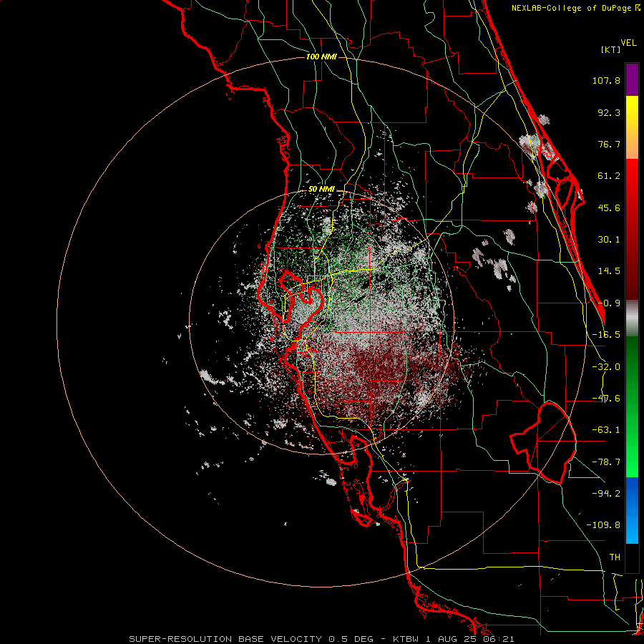Select the -47.6 velocity scale value
Screen dimensions: 644x644
tap(606, 399)
